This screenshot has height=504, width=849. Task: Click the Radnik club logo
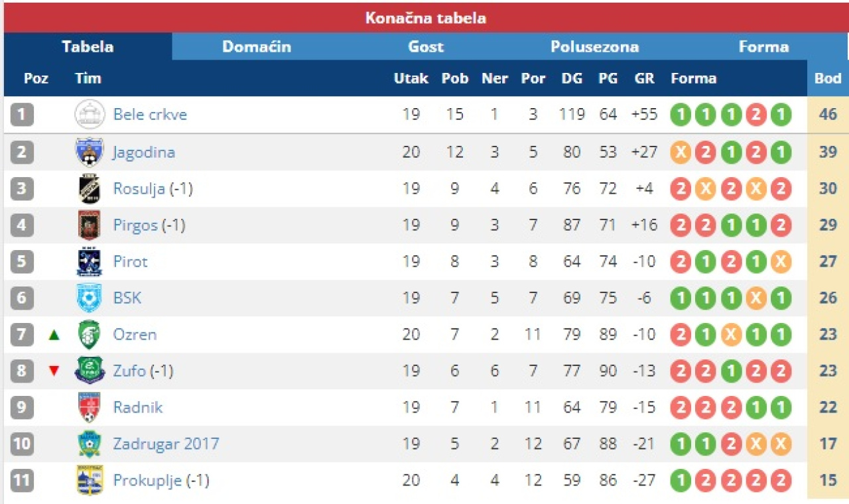[x=90, y=407]
